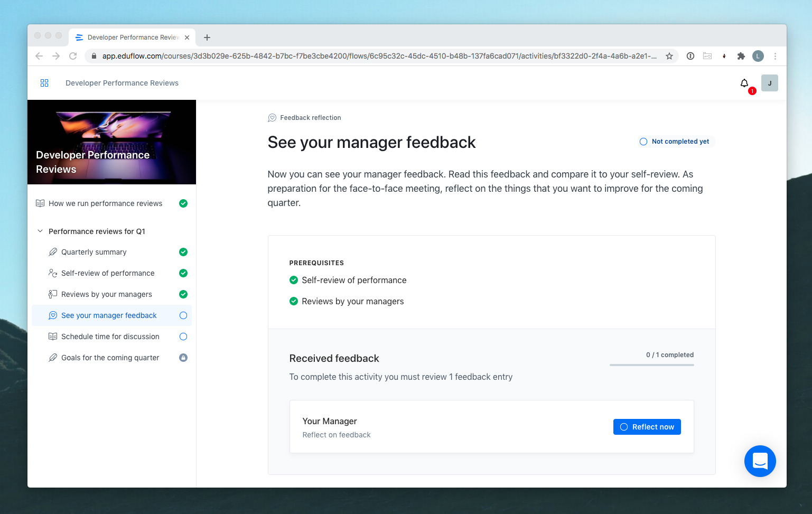Click the 'PREREQUISITES' label
812x514 pixels.
(x=316, y=263)
